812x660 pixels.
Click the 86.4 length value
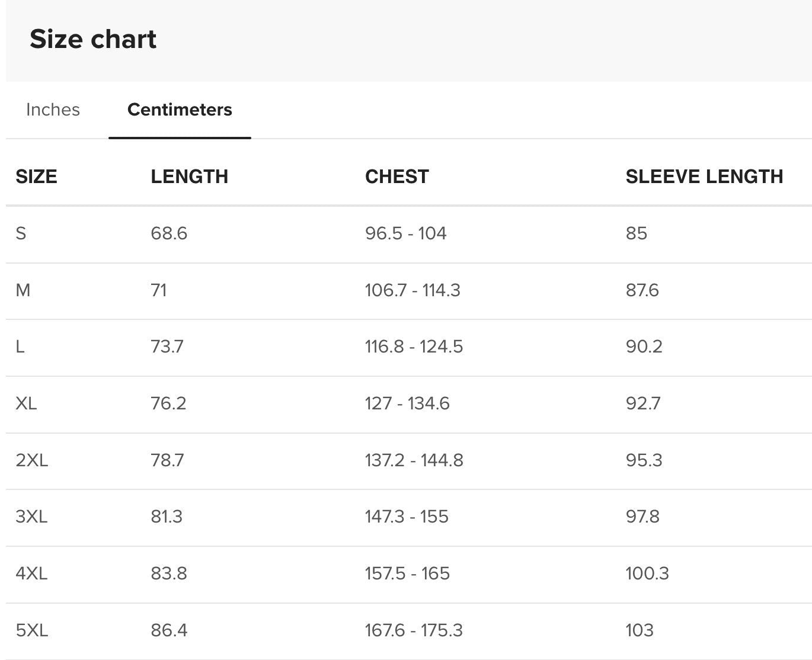click(169, 630)
